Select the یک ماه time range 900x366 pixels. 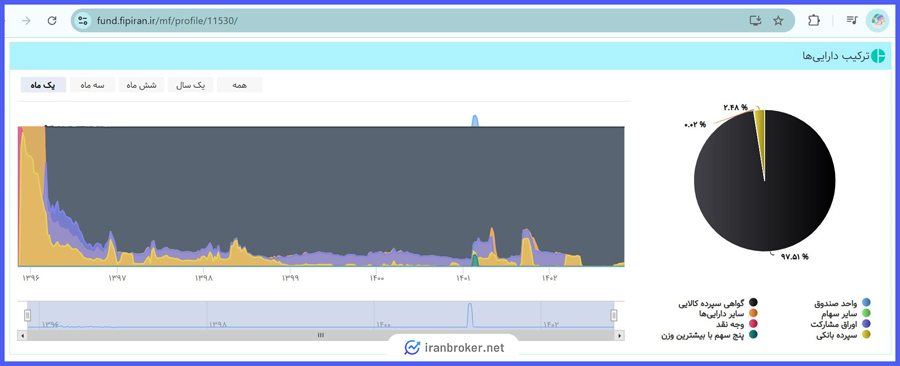pyautogui.click(x=43, y=85)
